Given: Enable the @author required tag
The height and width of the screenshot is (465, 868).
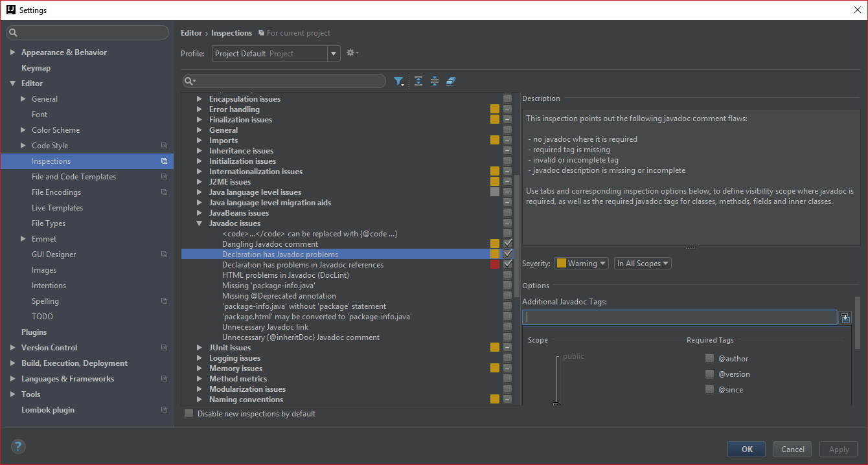Looking at the screenshot, I should point(709,358).
